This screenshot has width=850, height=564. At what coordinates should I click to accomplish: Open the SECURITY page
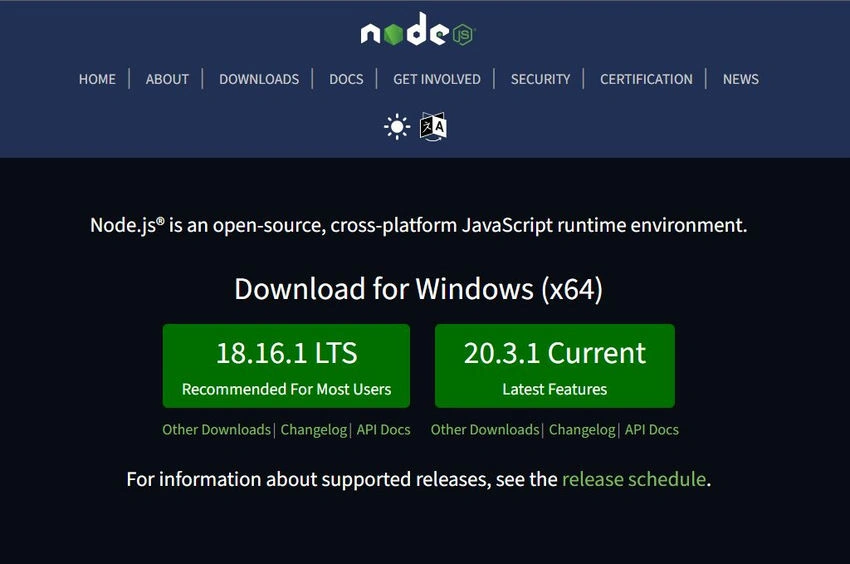point(540,79)
